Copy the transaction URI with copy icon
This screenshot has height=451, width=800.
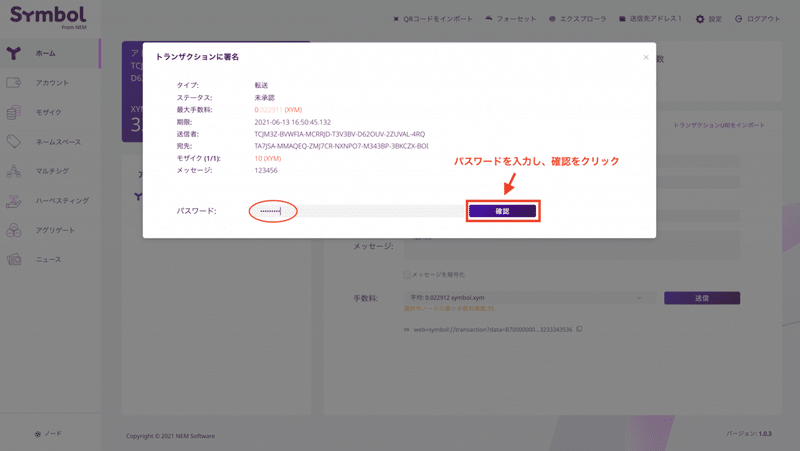click(x=579, y=329)
